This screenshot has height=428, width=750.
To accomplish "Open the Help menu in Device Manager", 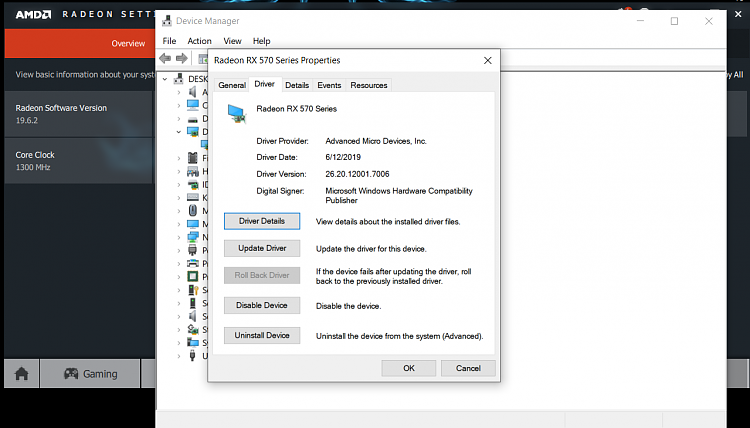I will coord(262,41).
